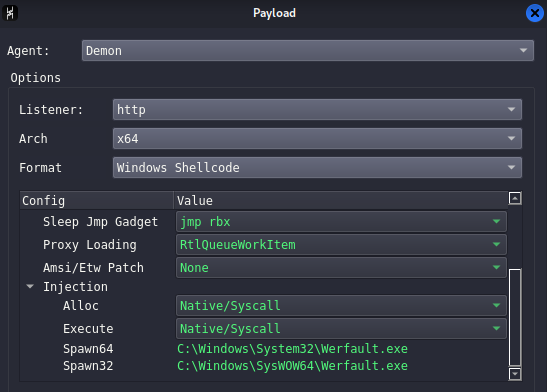Screen dimensions: 547x392
Task: Click the Value column header
Action: (x=340, y=201)
